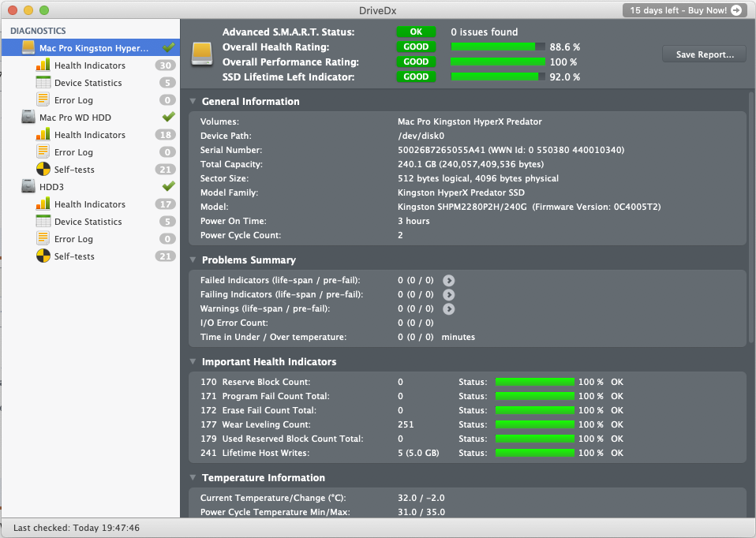Click the Mac Pro Kingston drive icon in sidebar

point(28,47)
